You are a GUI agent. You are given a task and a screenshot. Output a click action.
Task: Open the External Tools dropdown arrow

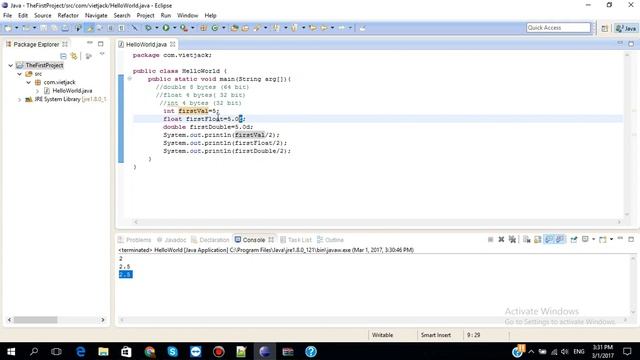pyautogui.click(x=193, y=28)
